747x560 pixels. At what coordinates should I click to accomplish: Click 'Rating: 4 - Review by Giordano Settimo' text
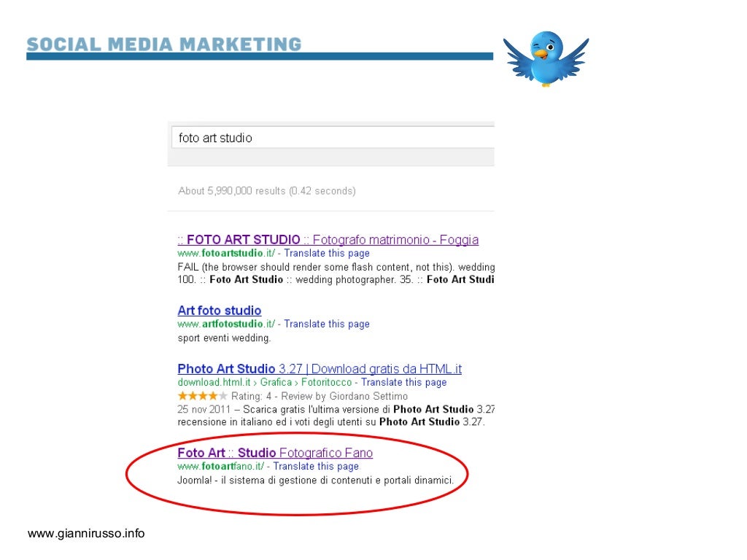pyautogui.click(x=320, y=396)
